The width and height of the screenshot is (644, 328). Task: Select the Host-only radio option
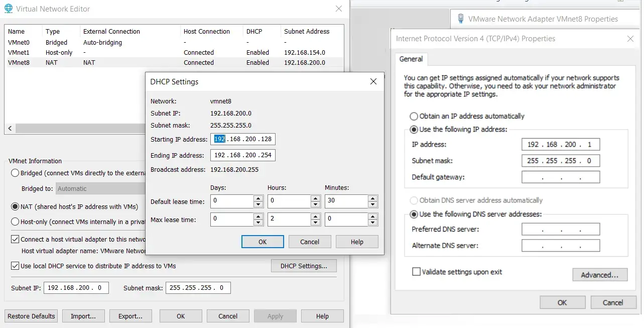pos(15,222)
